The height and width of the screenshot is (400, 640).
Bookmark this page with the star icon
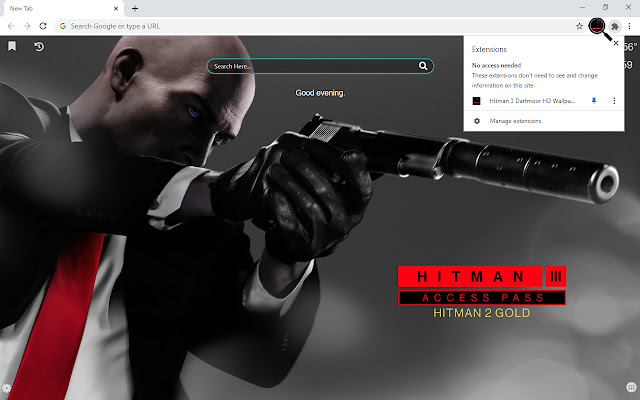[x=579, y=26]
